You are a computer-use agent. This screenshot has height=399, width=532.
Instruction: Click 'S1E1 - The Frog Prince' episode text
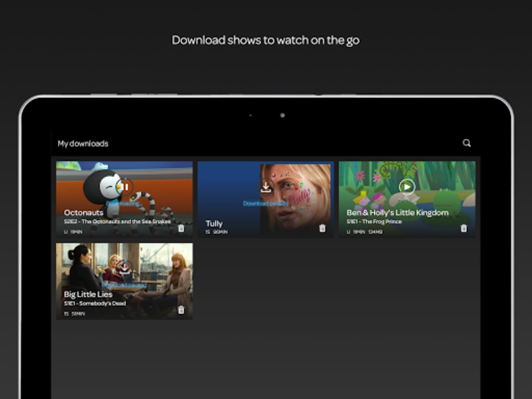[x=374, y=221]
